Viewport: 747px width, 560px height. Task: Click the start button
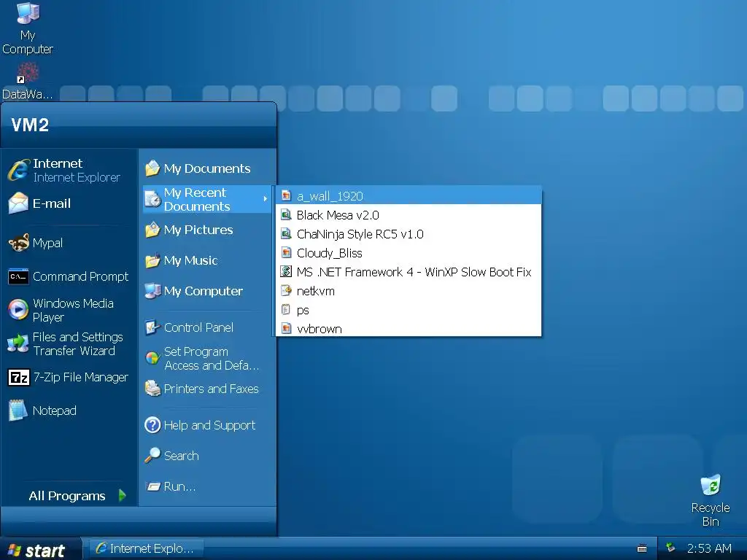40,549
